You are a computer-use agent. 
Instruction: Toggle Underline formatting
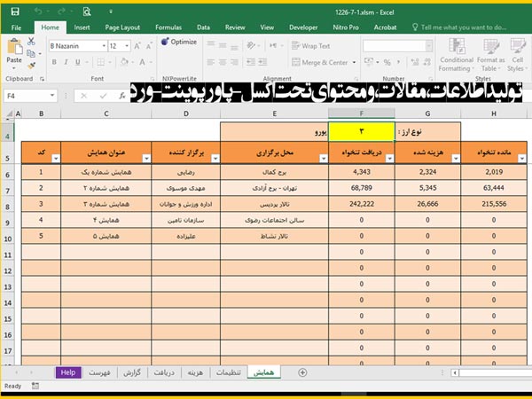pyautogui.click(x=78, y=62)
